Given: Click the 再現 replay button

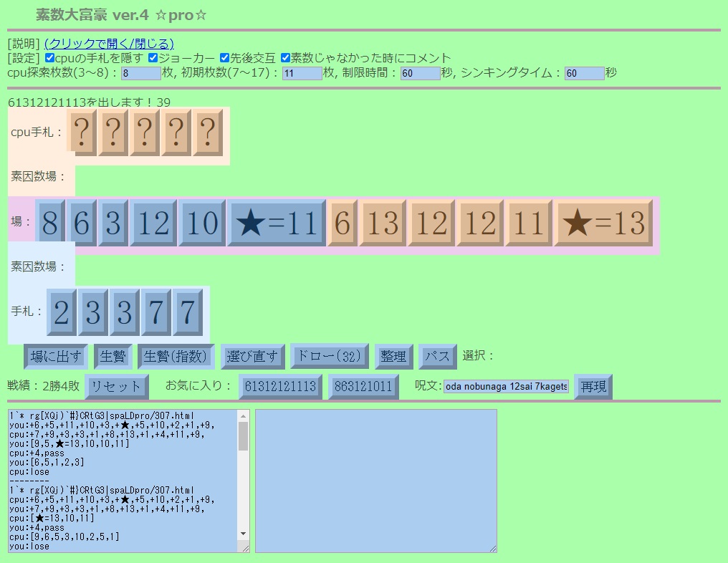Looking at the screenshot, I should pyautogui.click(x=593, y=387).
